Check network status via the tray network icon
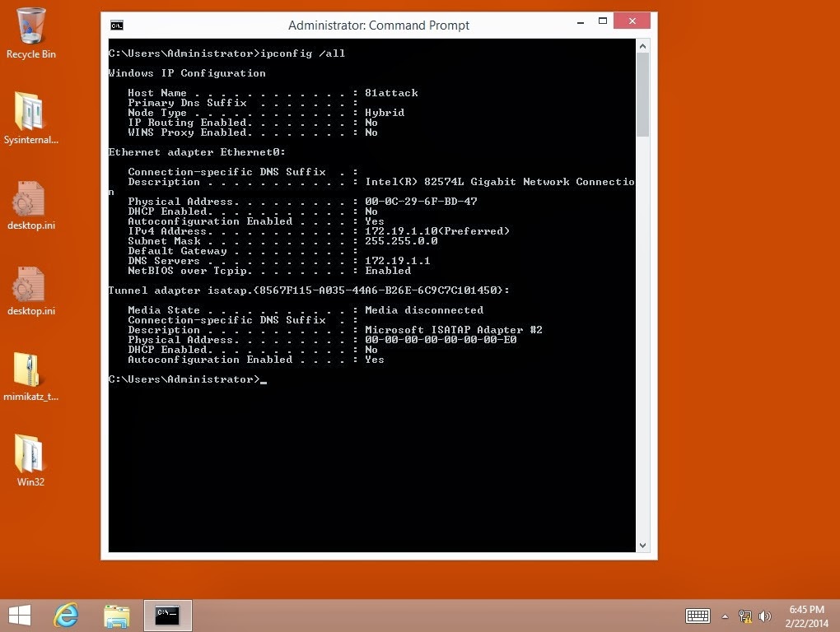The width and height of the screenshot is (840, 632). [x=744, y=616]
